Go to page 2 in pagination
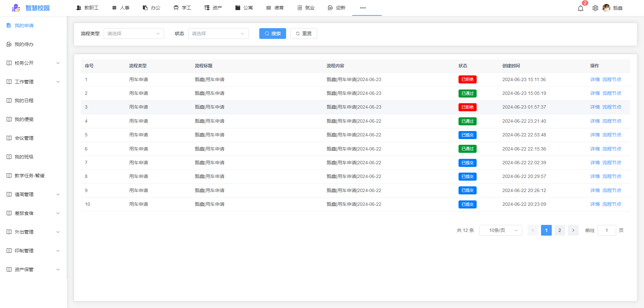This screenshot has width=644, height=308. coord(559,230)
